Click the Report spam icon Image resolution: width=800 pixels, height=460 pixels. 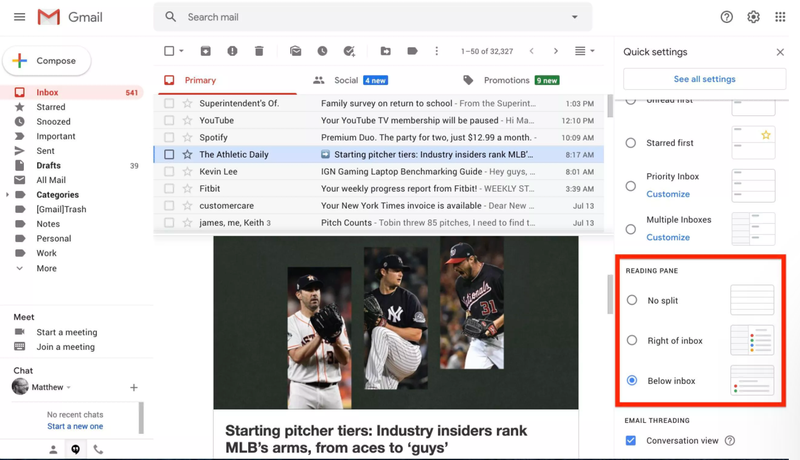[232, 51]
